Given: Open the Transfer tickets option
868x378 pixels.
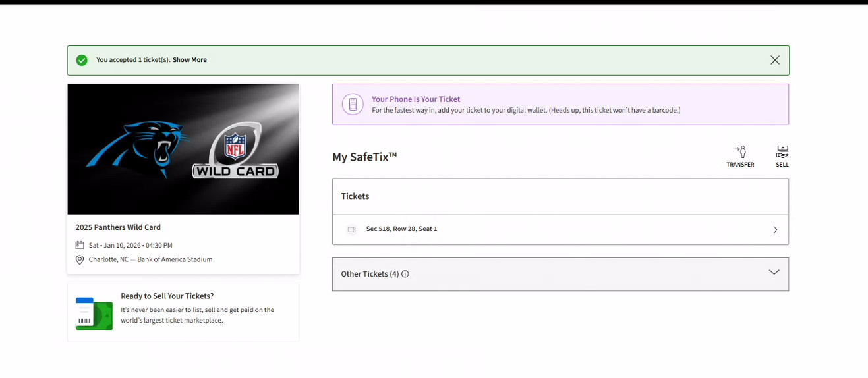Looking at the screenshot, I should (x=740, y=157).
